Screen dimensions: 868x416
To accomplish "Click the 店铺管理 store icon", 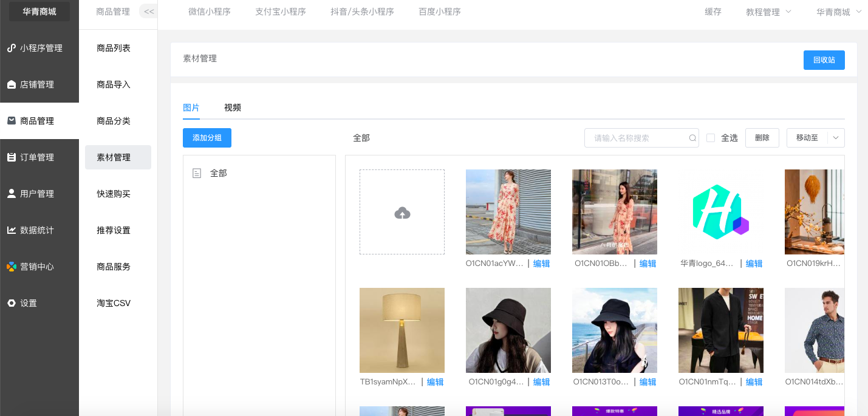I will click(x=11, y=84).
